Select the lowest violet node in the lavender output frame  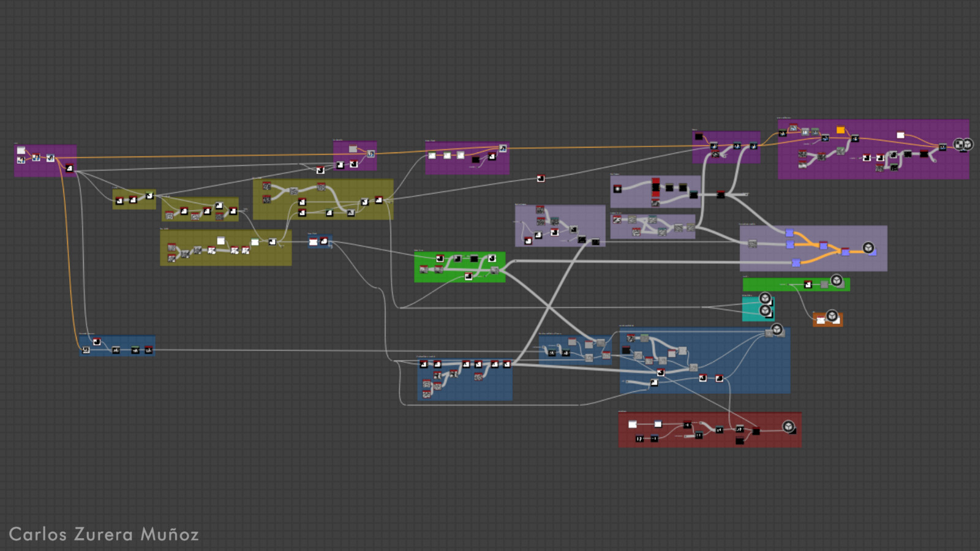[x=796, y=263]
